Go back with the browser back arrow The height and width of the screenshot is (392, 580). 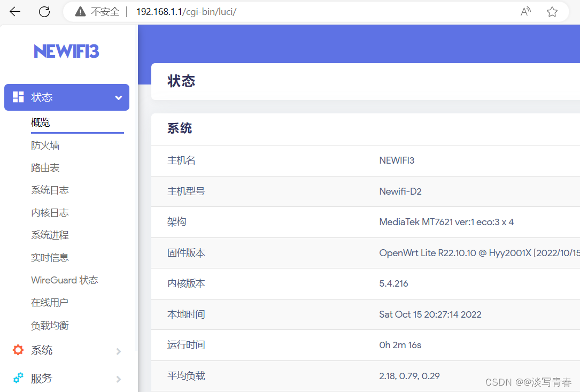tap(15, 12)
